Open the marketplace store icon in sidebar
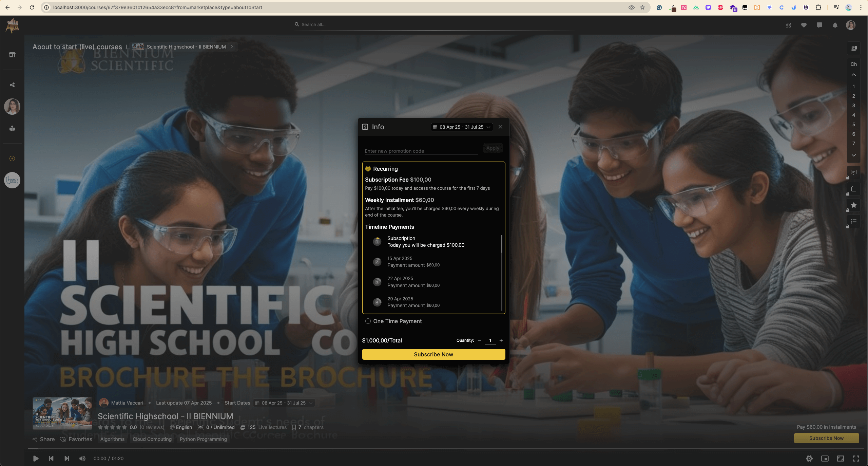Screen dimensions: 868x466 coord(12,55)
